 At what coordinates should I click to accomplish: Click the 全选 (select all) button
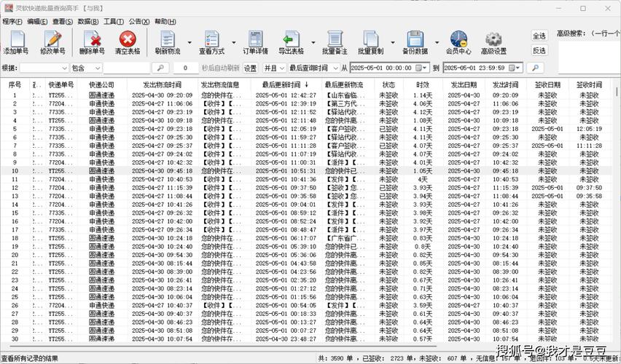(x=539, y=36)
